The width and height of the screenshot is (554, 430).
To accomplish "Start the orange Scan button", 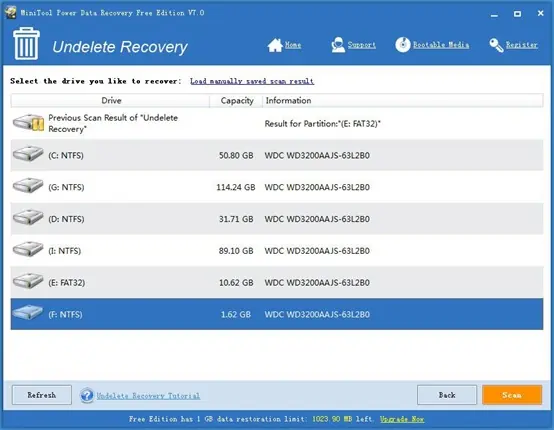I will pyautogui.click(x=512, y=395).
